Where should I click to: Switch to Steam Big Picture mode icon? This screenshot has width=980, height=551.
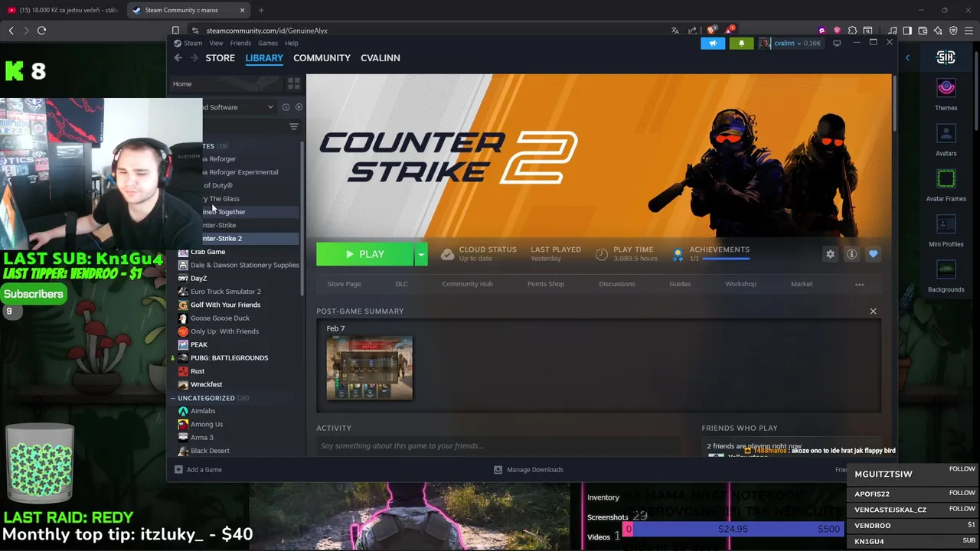(x=837, y=44)
